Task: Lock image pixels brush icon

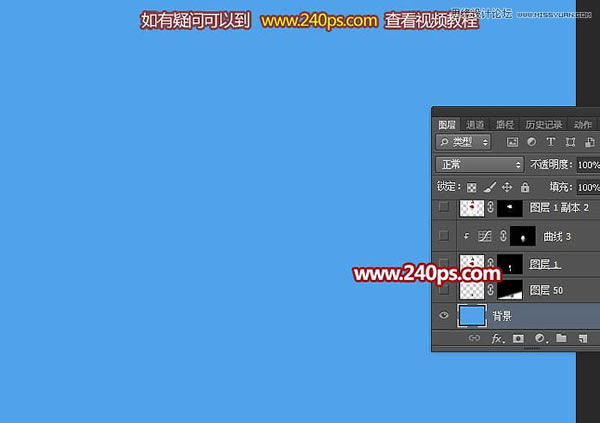Action: [x=489, y=187]
